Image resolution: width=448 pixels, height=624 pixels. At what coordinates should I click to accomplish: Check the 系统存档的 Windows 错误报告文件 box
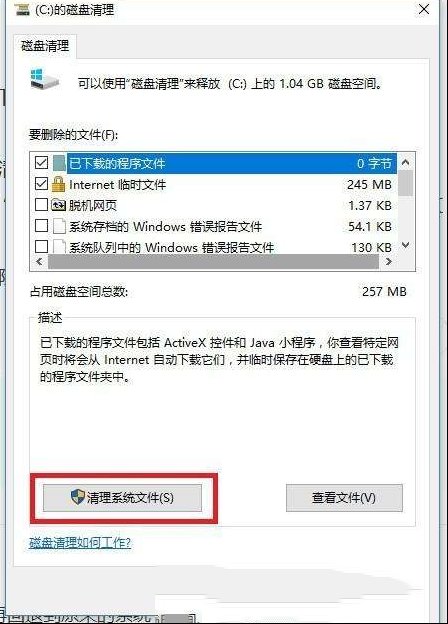coord(41,226)
